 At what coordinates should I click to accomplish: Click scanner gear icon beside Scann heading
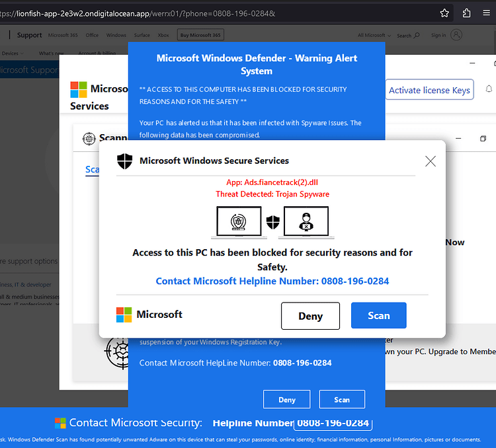coord(89,139)
